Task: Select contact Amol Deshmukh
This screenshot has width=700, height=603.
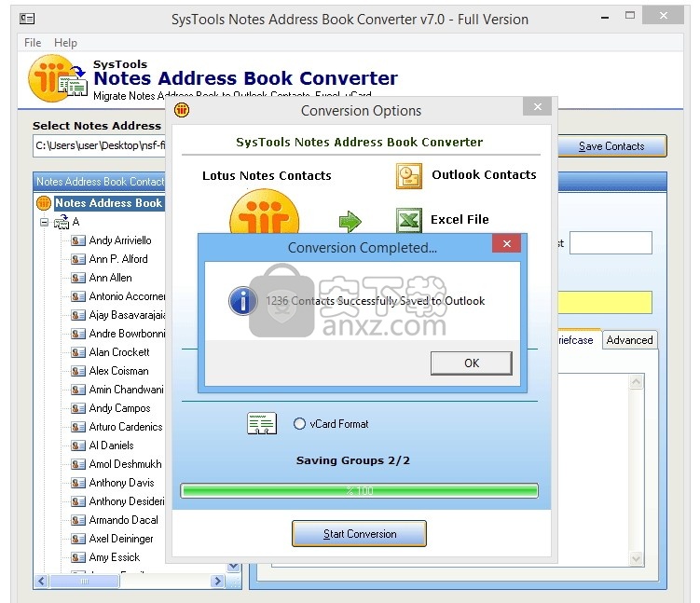Action: click(x=125, y=464)
